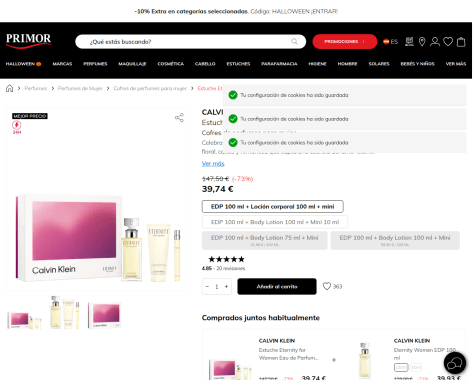
Task: Click the MEJOR PRECIO badge
Action: [30, 116]
